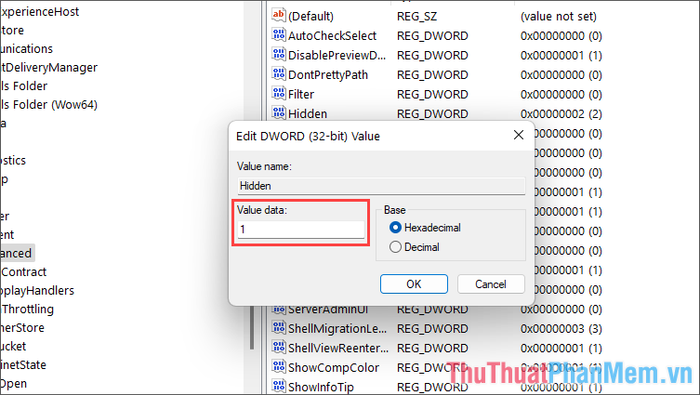Focus the Value data field
700x395 pixels.
(301, 229)
